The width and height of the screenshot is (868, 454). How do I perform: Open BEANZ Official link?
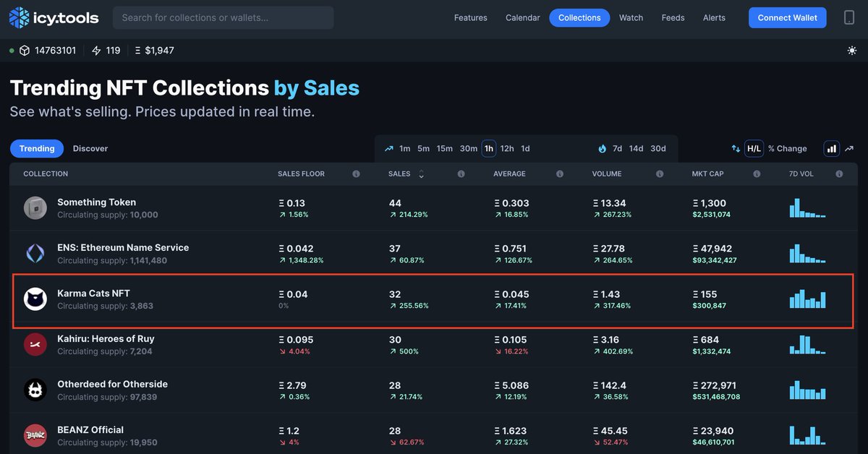(90, 430)
